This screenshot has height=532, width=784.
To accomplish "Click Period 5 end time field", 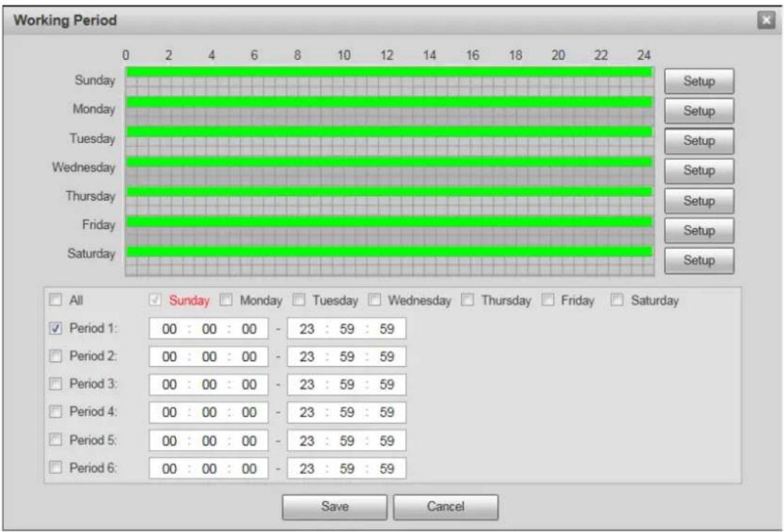I will (347, 441).
